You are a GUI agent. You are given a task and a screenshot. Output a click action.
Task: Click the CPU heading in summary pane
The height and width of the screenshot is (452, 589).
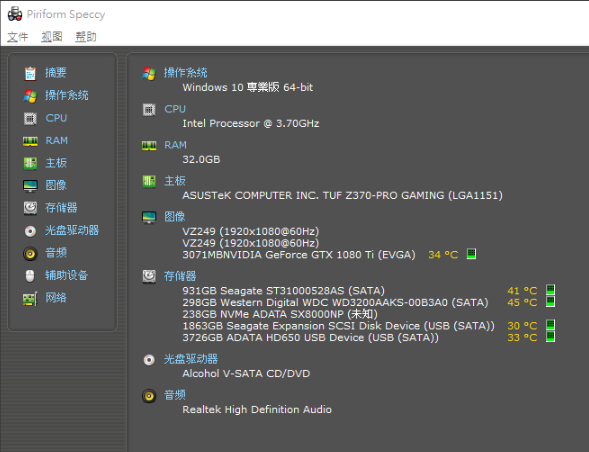[175, 109]
